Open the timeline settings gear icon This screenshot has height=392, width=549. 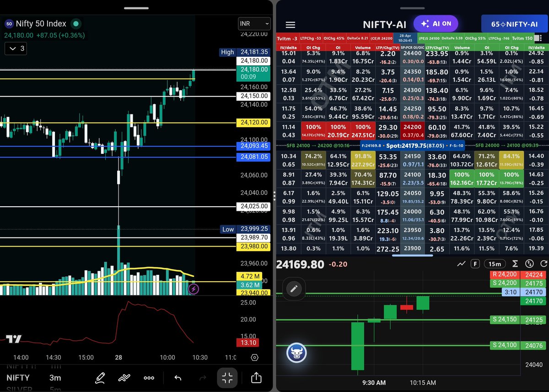pos(254,358)
